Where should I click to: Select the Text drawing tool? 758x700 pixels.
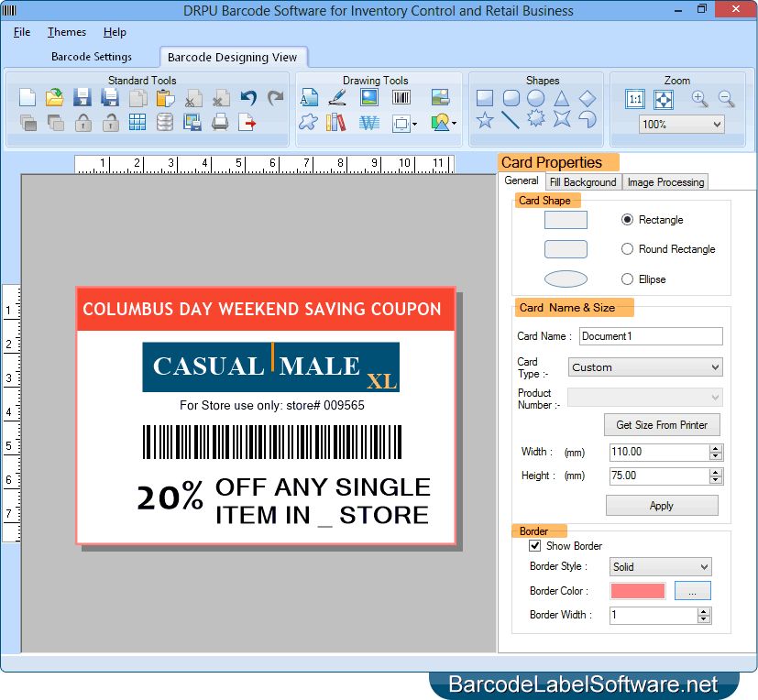pyautogui.click(x=309, y=98)
